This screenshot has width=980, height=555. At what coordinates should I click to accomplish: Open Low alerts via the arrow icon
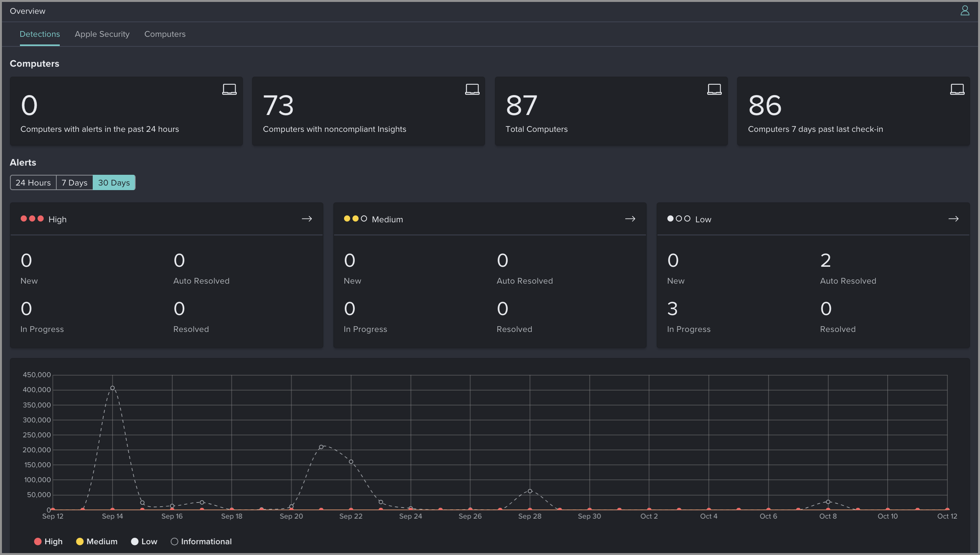[x=954, y=219]
